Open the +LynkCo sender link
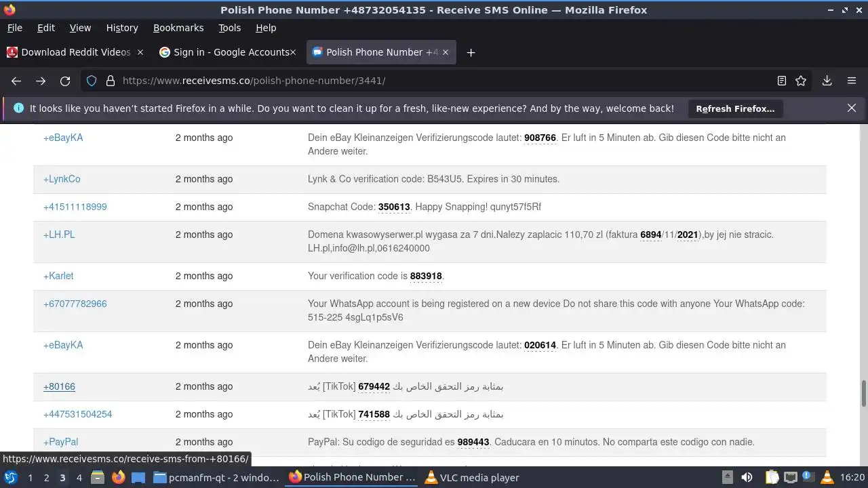 pos(62,179)
